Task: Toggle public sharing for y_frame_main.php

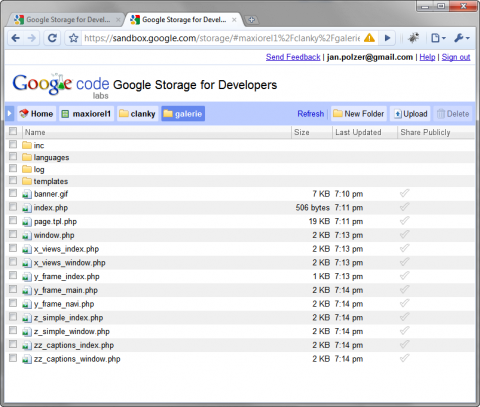Action: click(404, 290)
